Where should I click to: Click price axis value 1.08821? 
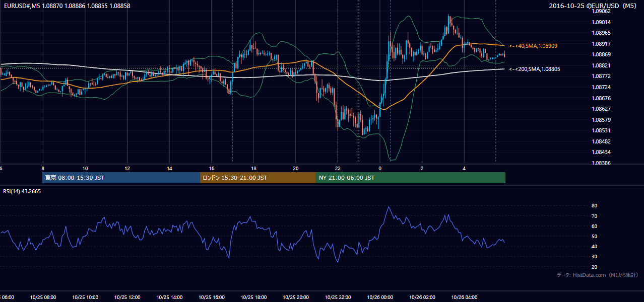601,65
